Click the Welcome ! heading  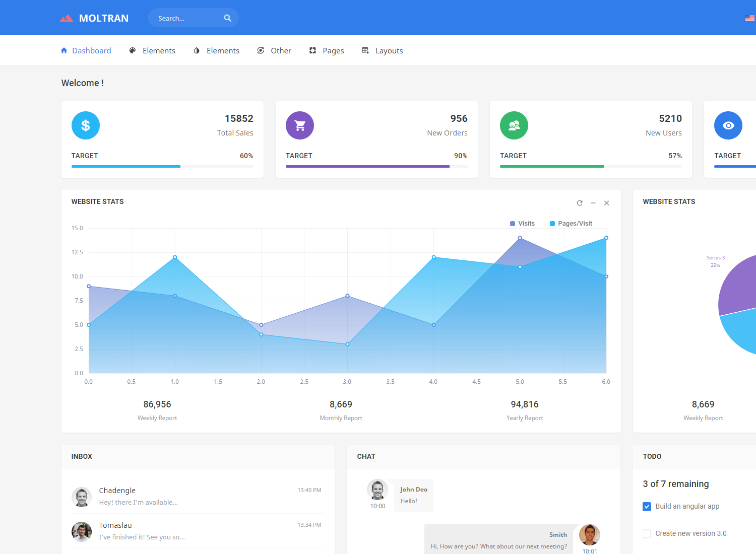(83, 83)
